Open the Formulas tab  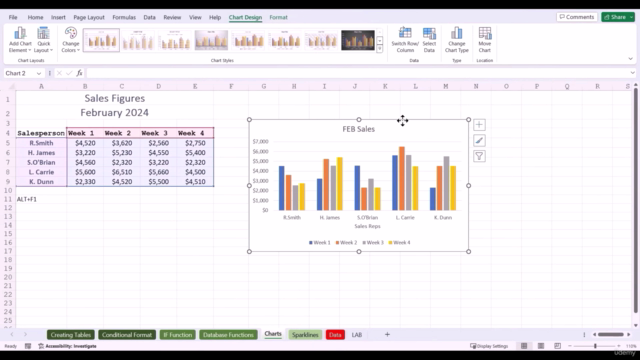(x=124, y=17)
